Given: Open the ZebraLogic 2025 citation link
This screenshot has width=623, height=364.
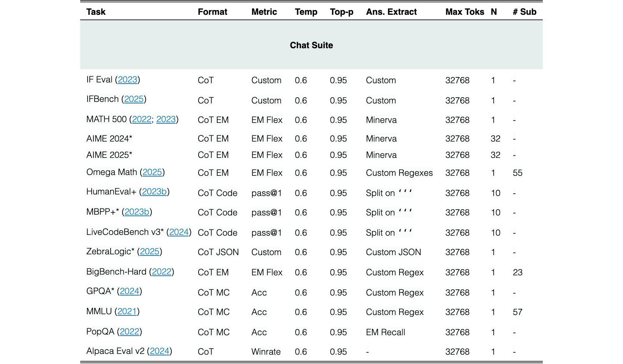Looking at the screenshot, I should point(150,252).
